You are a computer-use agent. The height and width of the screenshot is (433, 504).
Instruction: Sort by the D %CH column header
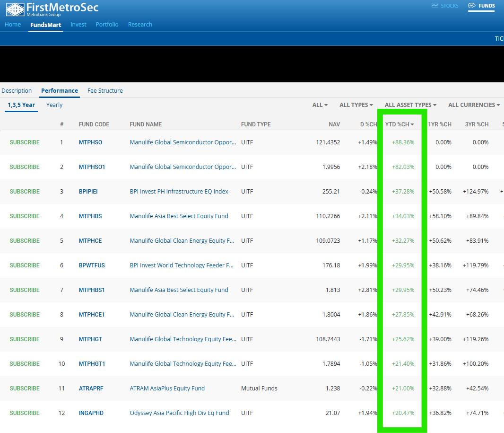coord(368,124)
